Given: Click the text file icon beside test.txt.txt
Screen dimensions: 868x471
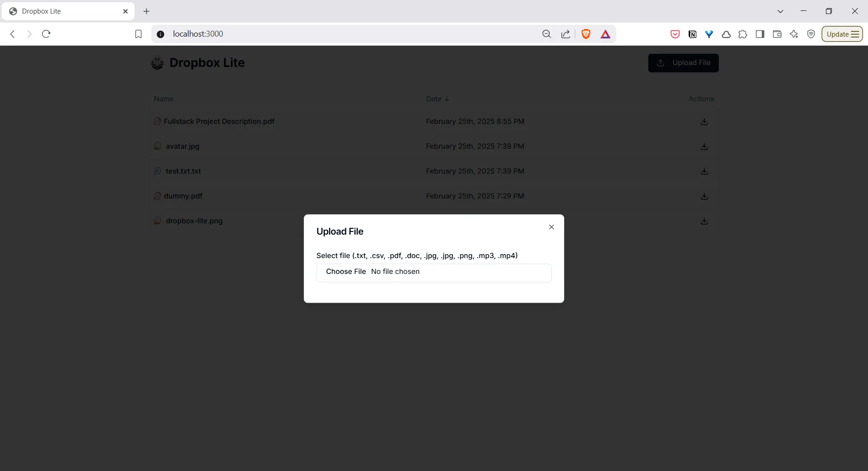Looking at the screenshot, I should click(157, 171).
